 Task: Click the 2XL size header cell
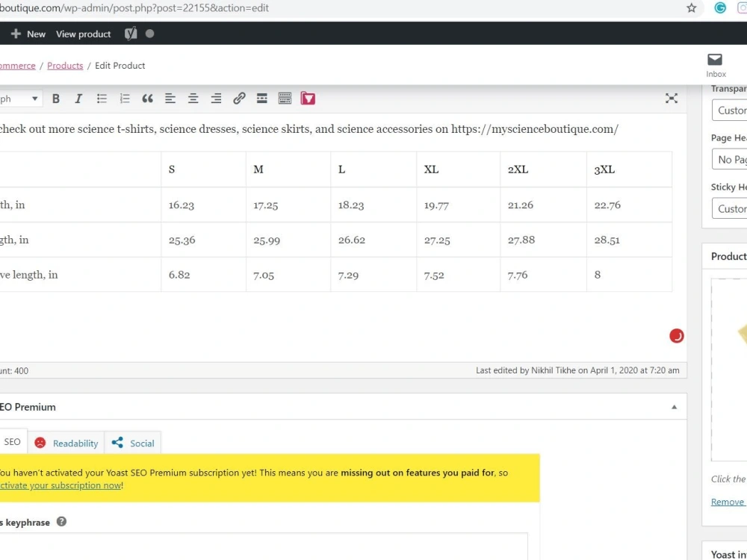point(544,169)
